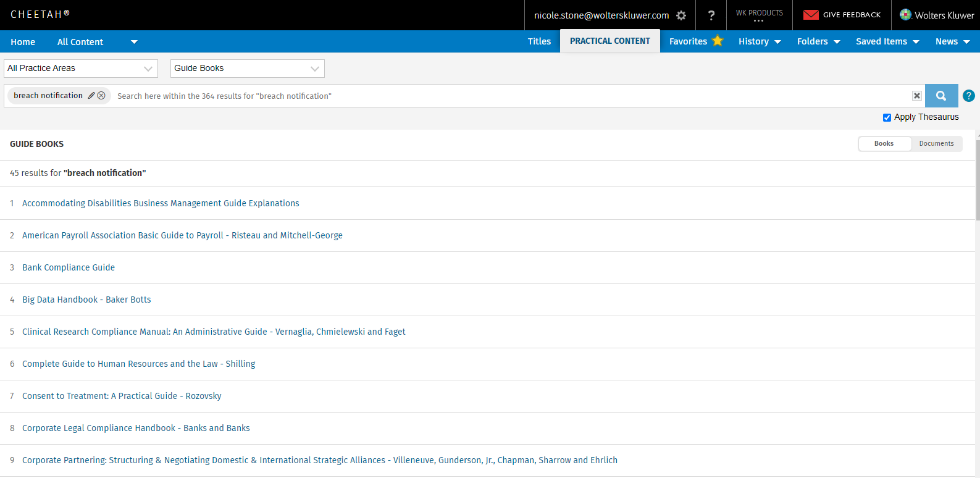Go to the Home tab

pyautogui.click(x=23, y=42)
